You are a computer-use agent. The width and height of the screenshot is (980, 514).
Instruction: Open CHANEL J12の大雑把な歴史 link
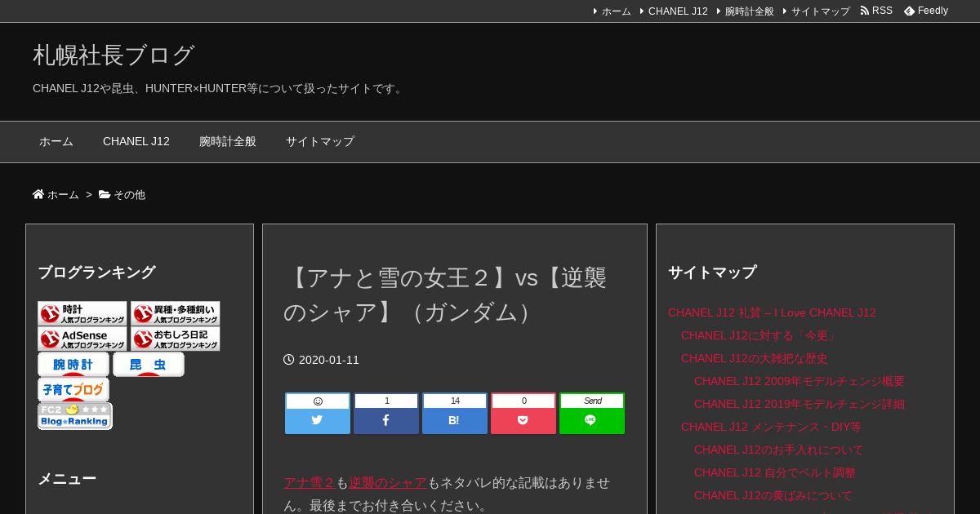[x=755, y=358]
